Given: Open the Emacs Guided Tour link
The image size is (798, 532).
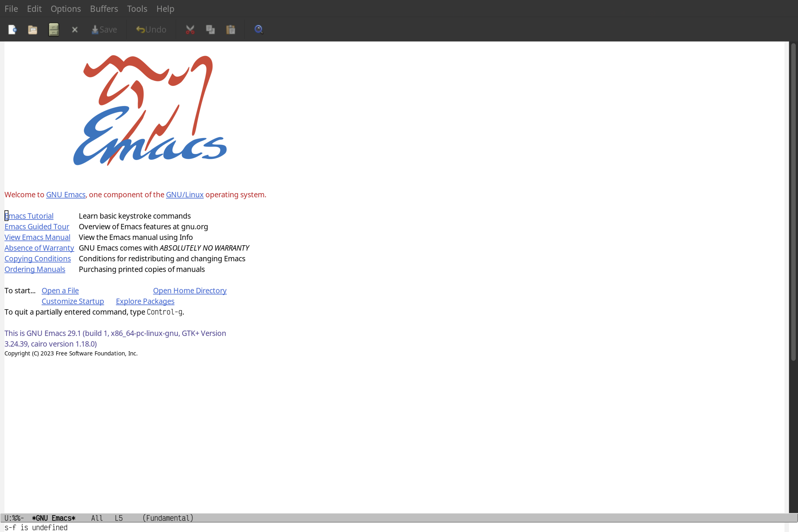Looking at the screenshot, I should [x=37, y=226].
